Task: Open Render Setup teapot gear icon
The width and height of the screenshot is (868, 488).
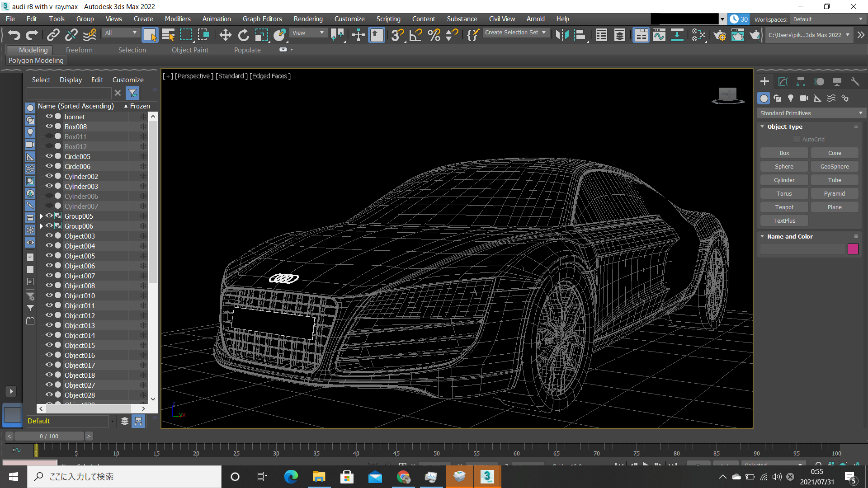Action: [720, 35]
